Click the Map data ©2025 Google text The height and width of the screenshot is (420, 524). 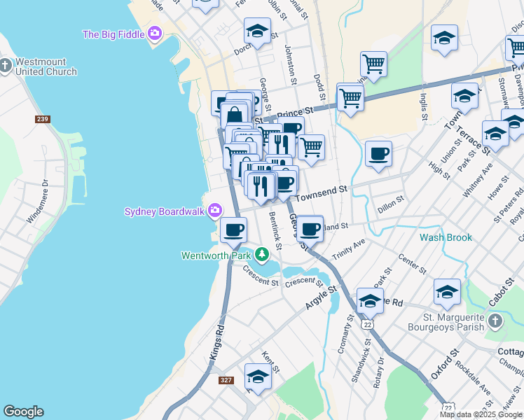481,414
